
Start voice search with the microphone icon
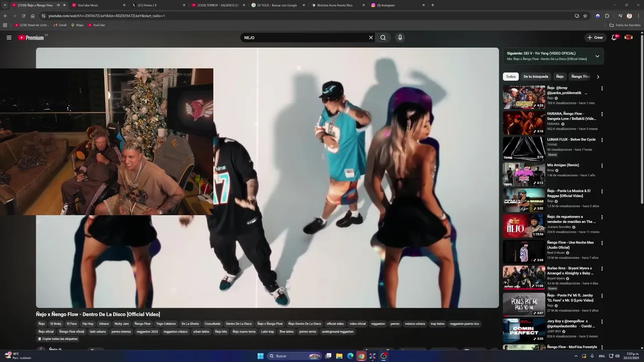[x=400, y=38]
